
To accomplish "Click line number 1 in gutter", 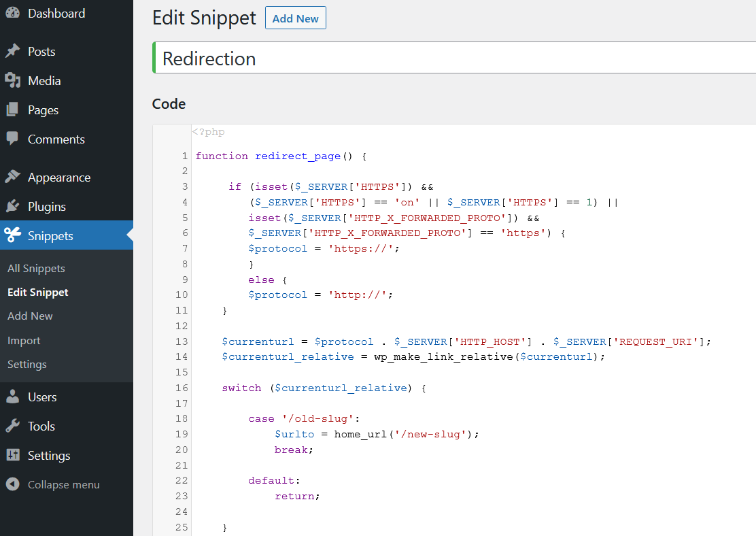I will coord(184,156).
